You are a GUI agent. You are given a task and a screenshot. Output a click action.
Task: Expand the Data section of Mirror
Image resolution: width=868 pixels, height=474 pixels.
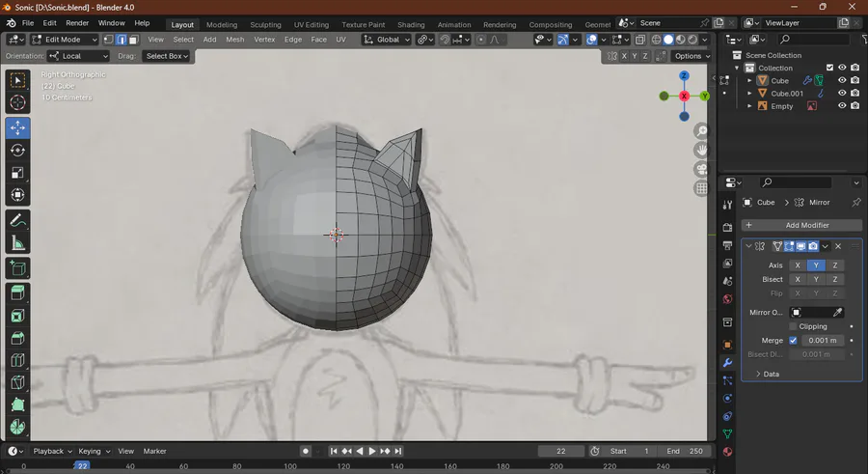(768, 375)
